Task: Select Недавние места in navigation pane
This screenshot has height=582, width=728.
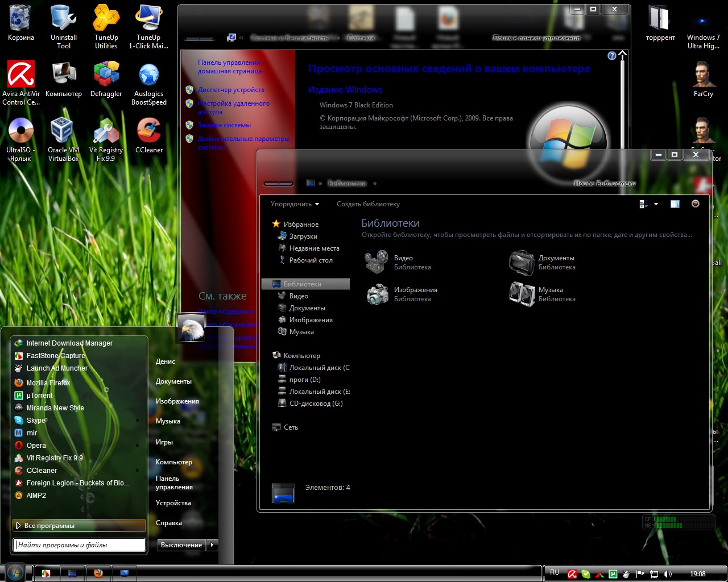Action: click(x=314, y=248)
